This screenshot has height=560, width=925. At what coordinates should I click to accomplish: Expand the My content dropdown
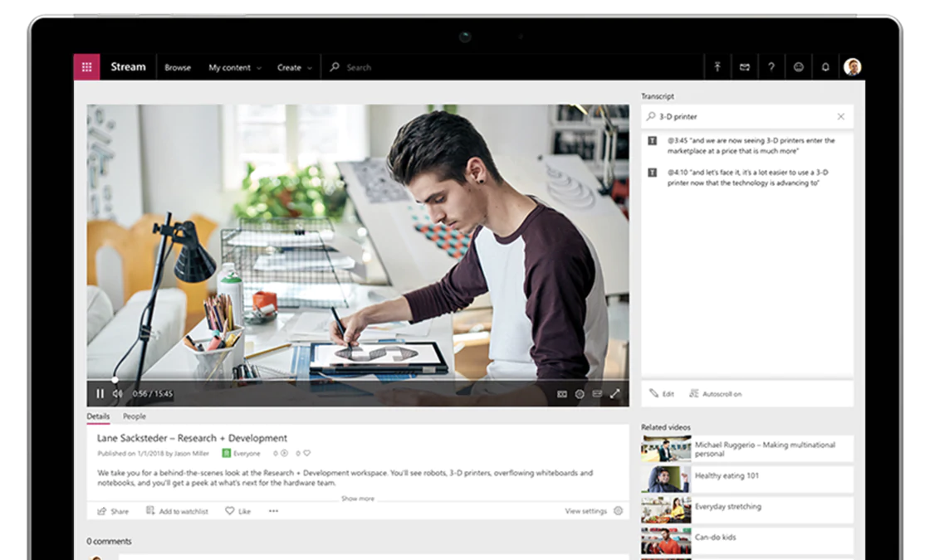[x=235, y=68]
